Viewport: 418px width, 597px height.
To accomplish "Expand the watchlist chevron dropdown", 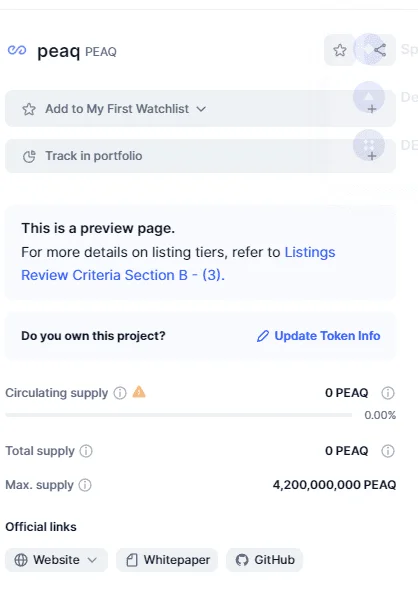I will coord(201,109).
